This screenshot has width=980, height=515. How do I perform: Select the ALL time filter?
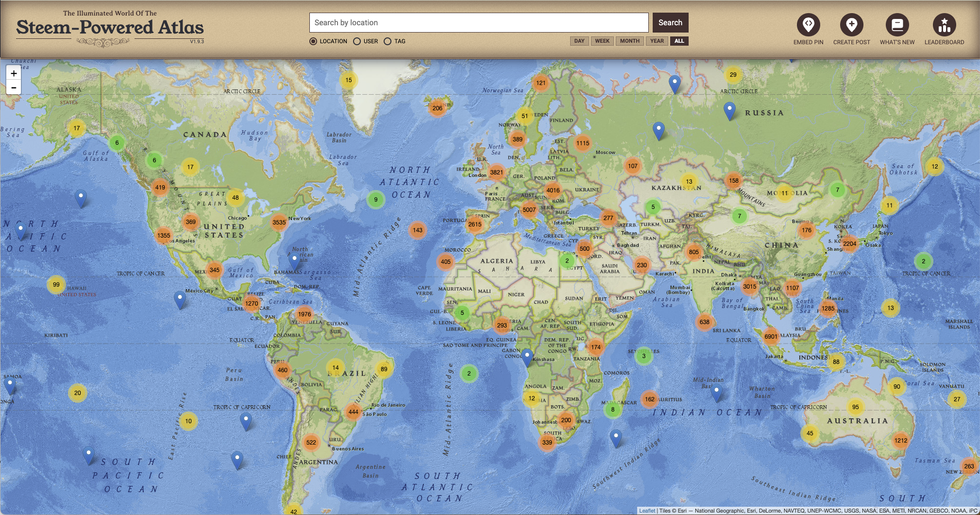coord(679,41)
